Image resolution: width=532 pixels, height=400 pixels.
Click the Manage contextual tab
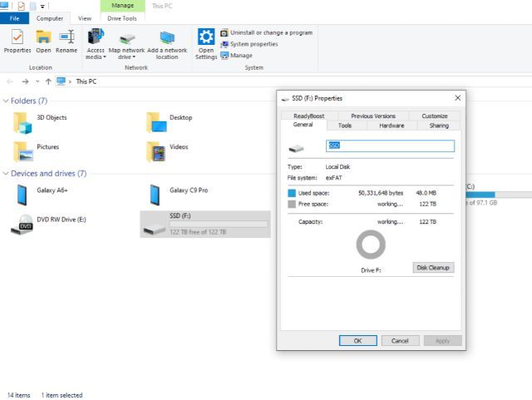[x=122, y=6]
